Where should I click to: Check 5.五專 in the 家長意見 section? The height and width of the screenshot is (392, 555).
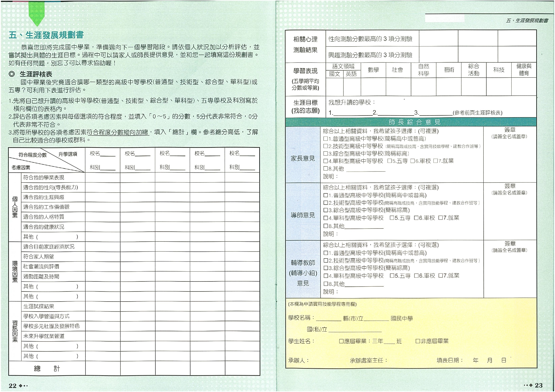click(390, 161)
